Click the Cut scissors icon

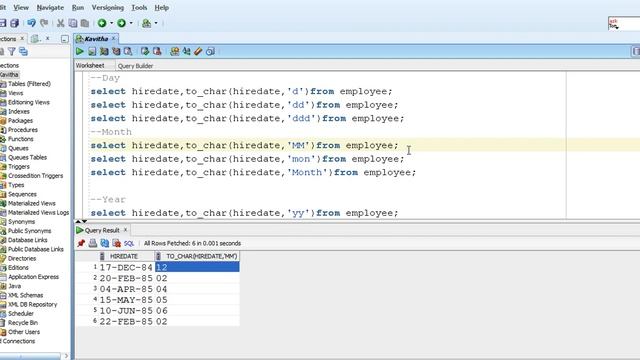(60, 23)
